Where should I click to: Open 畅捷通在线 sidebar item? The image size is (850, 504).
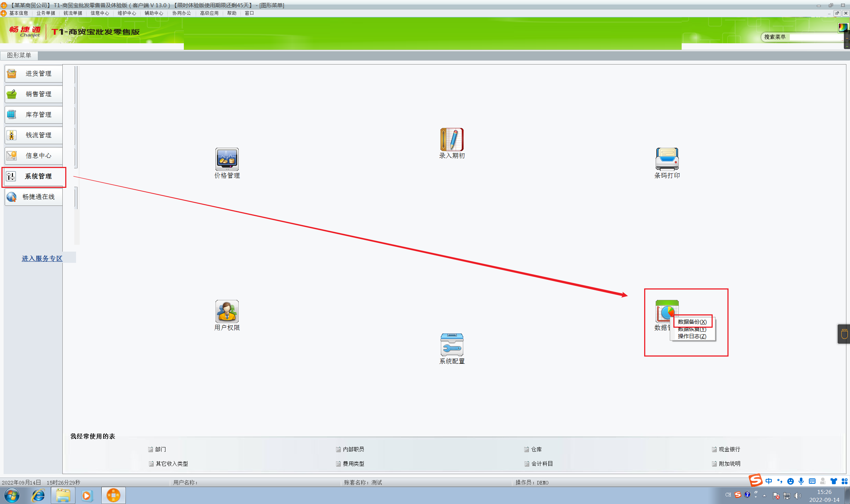point(34,197)
